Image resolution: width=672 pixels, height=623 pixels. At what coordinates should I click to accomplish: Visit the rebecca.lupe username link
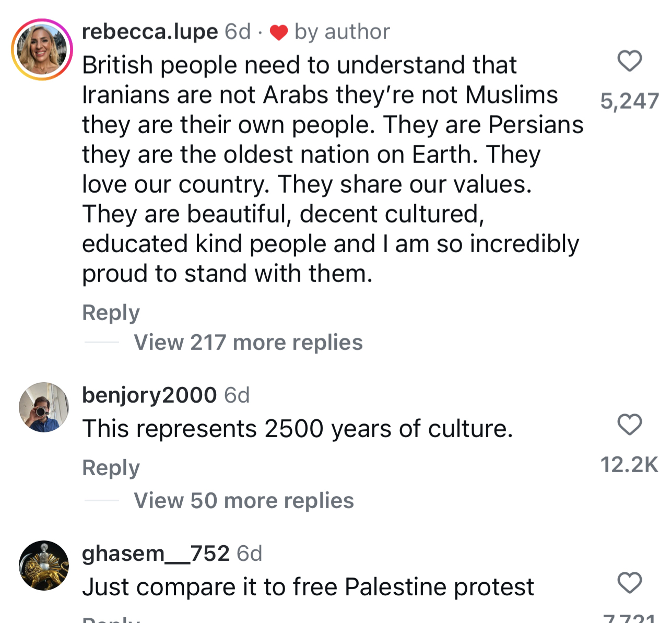(150, 32)
